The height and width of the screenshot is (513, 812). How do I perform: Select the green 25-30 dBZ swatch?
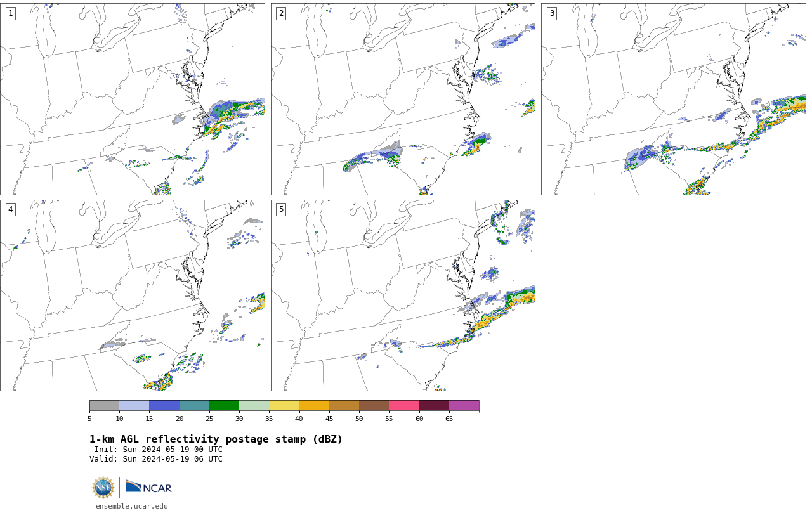[224, 406]
